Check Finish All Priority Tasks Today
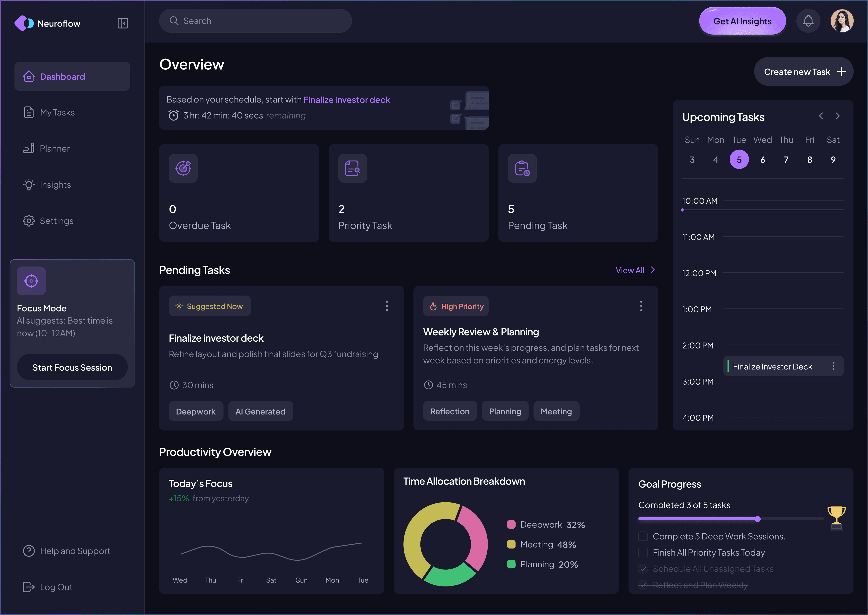Viewport: 868px width, 615px height. point(643,553)
